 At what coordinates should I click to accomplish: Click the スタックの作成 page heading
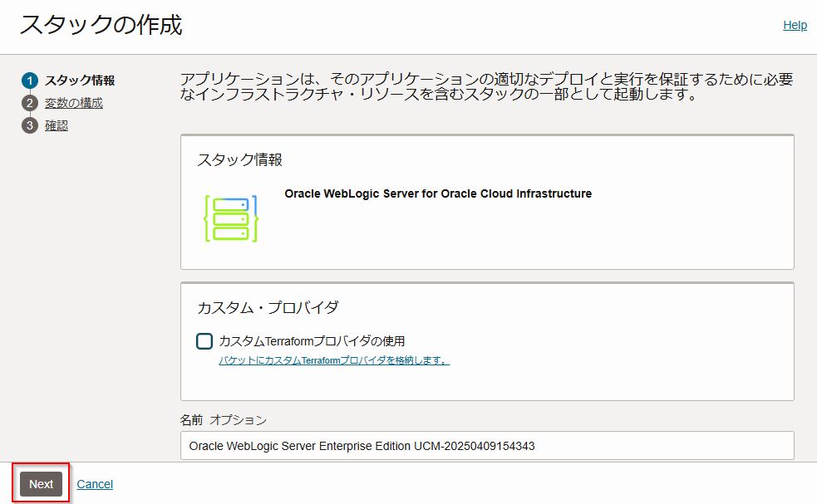101,25
